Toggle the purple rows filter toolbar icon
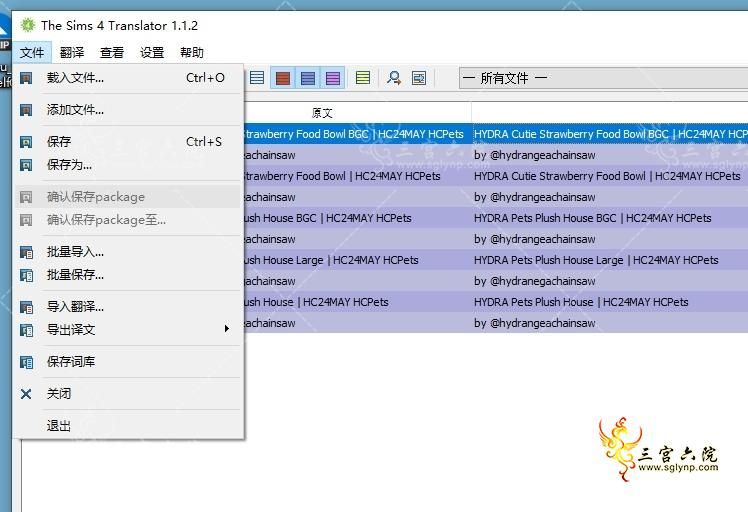The height and width of the screenshot is (512, 748). click(332, 78)
